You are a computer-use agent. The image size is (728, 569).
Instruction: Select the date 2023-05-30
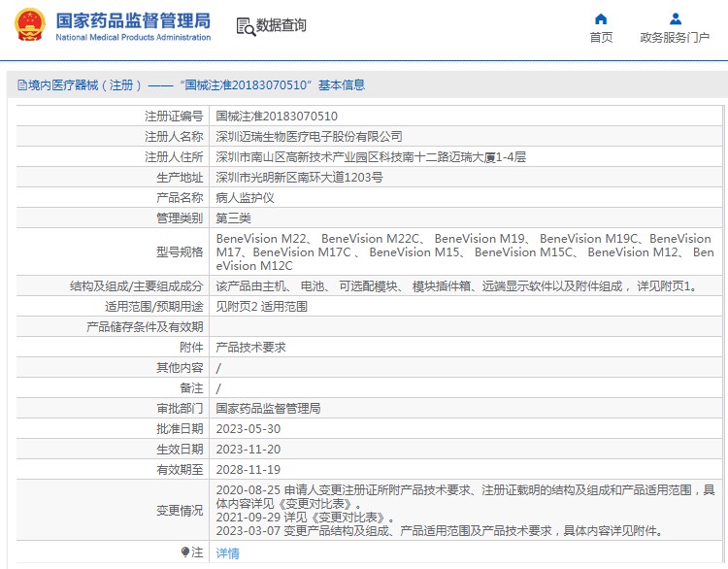(x=248, y=429)
